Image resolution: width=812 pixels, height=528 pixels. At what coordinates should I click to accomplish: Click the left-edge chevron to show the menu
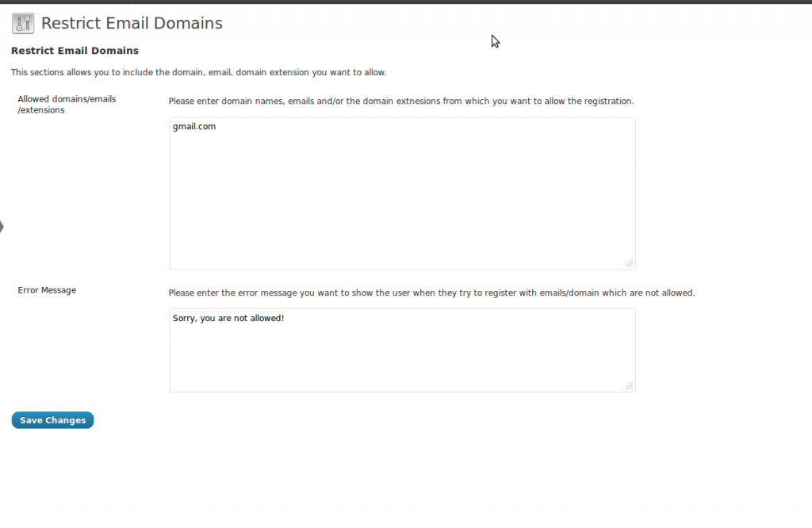(3, 226)
